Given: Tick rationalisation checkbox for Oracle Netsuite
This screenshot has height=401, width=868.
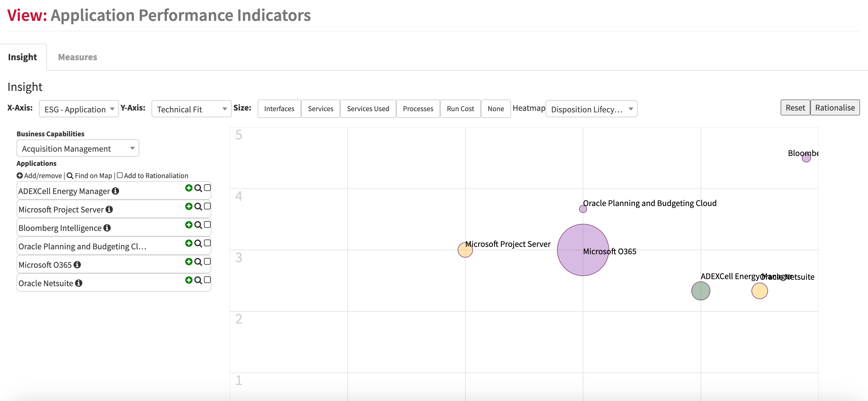Looking at the screenshot, I should point(207,280).
